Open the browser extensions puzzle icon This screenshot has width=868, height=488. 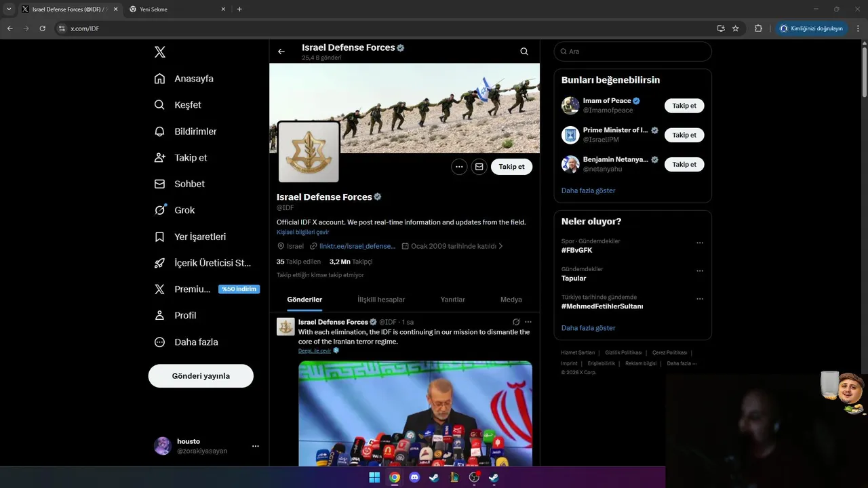point(758,28)
